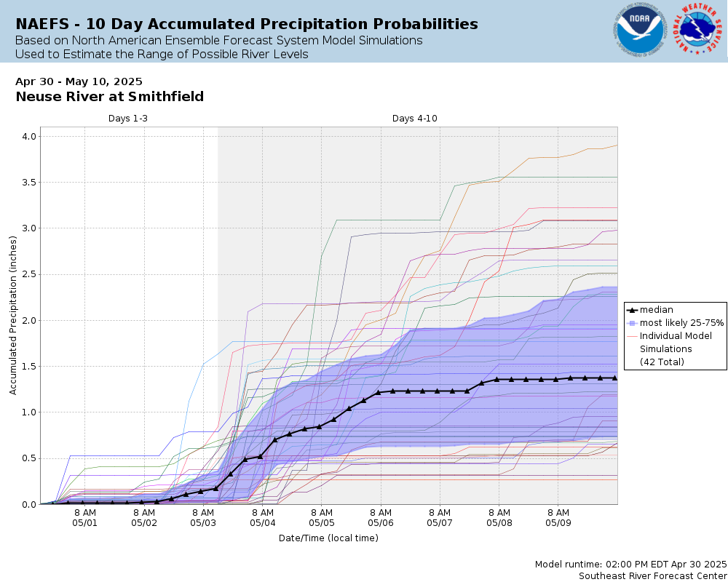Click the NAEFS main heading text

[x=247, y=24]
